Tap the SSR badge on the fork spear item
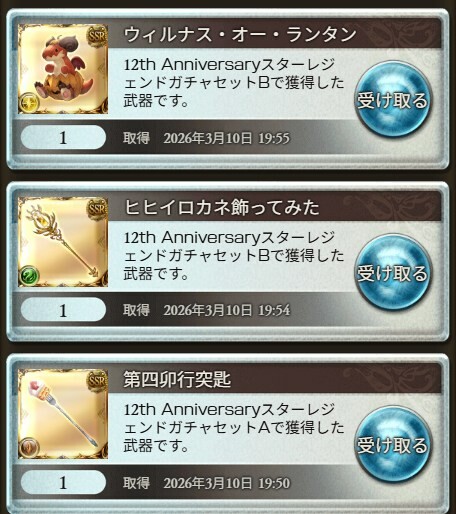Viewport: 456px width, 514px height. pyautogui.click(x=97, y=381)
